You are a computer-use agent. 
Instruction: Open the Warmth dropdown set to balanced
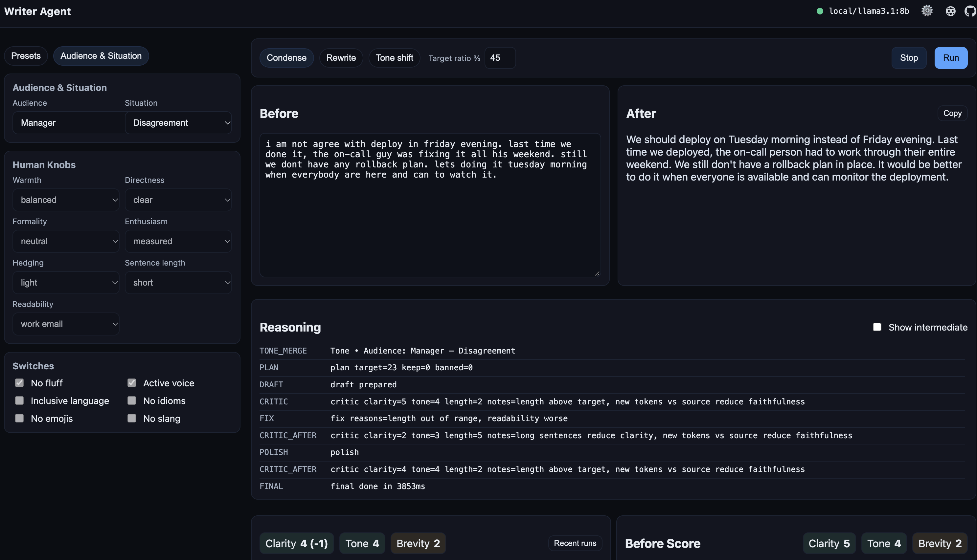coord(66,200)
